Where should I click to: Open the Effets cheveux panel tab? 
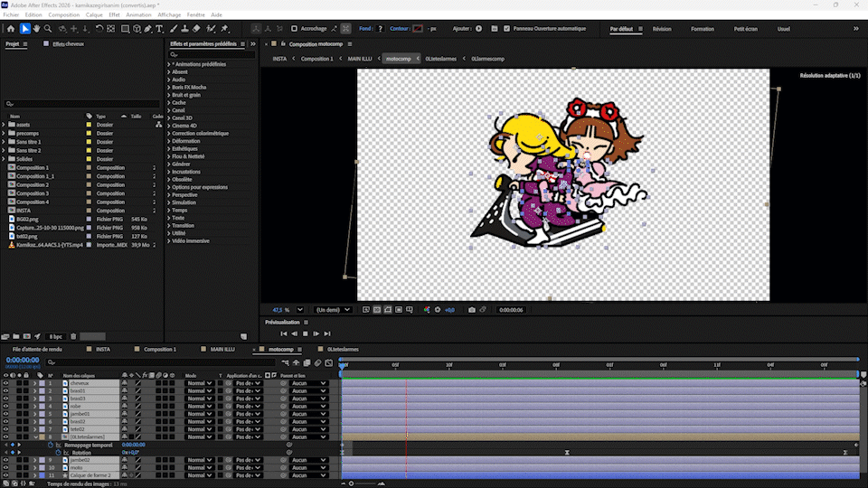point(68,43)
